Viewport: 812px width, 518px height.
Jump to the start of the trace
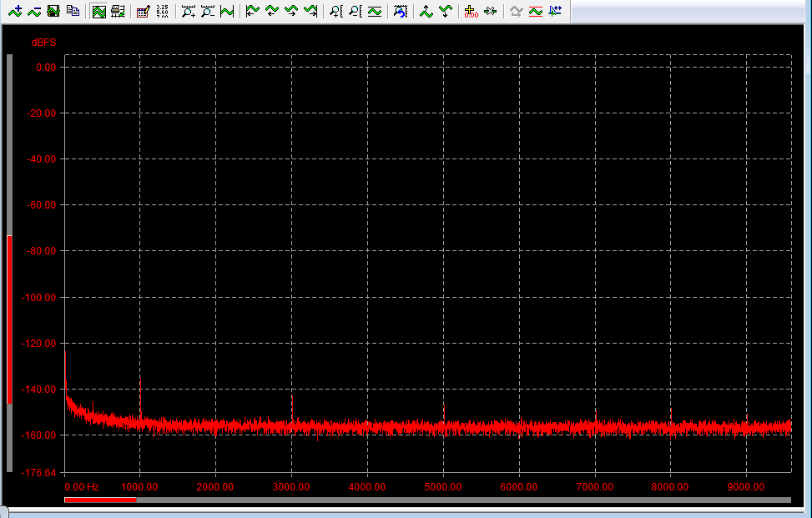pyautogui.click(x=252, y=11)
